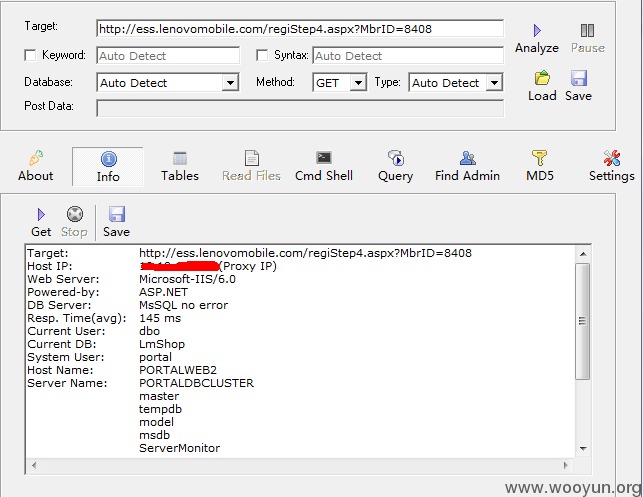Image resolution: width=643 pixels, height=497 pixels.
Task: Open the About carrot icon
Action: click(36, 158)
